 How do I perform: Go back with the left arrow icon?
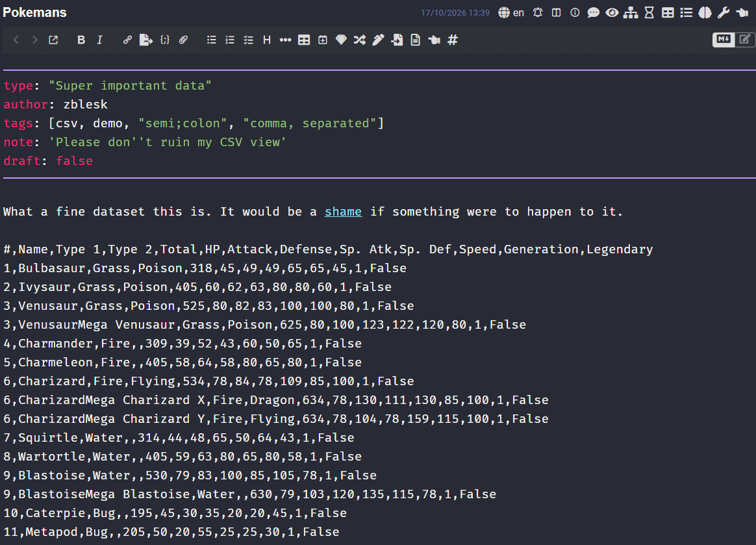coord(16,40)
